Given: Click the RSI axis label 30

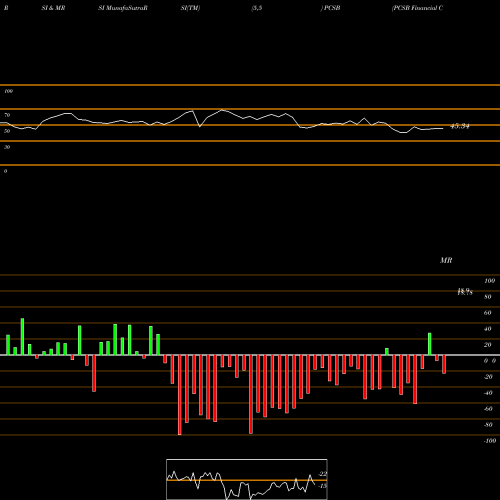Looking at the screenshot, I should (7, 147).
